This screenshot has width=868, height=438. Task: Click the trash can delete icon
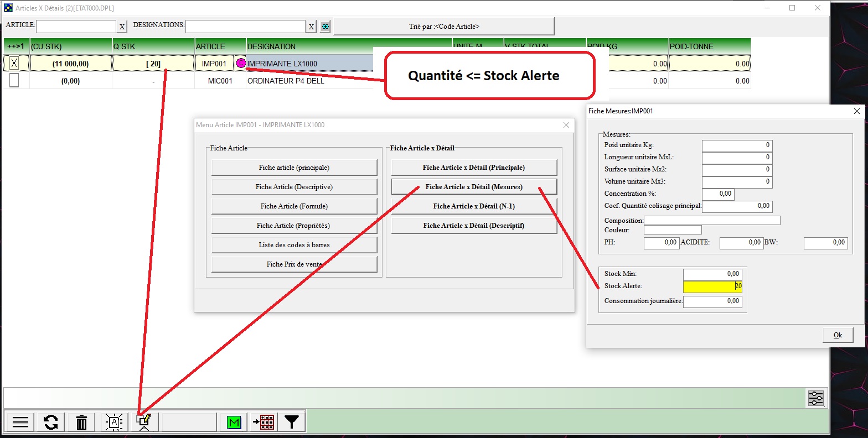point(81,423)
